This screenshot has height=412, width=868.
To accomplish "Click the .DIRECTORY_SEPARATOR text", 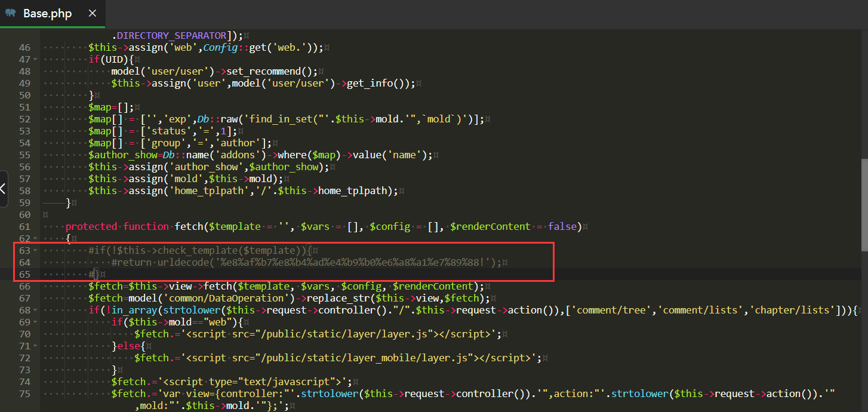I will (169, 35).
